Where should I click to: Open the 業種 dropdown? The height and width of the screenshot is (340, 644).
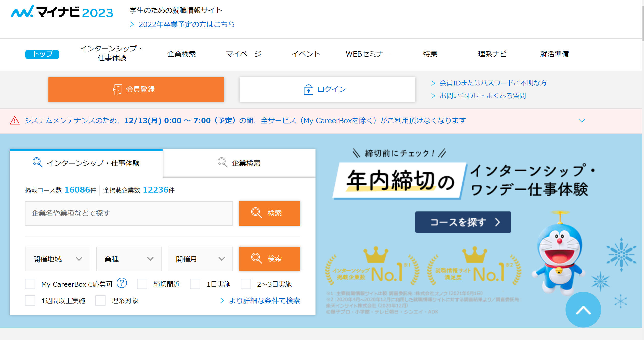click(x=129, y=259)
